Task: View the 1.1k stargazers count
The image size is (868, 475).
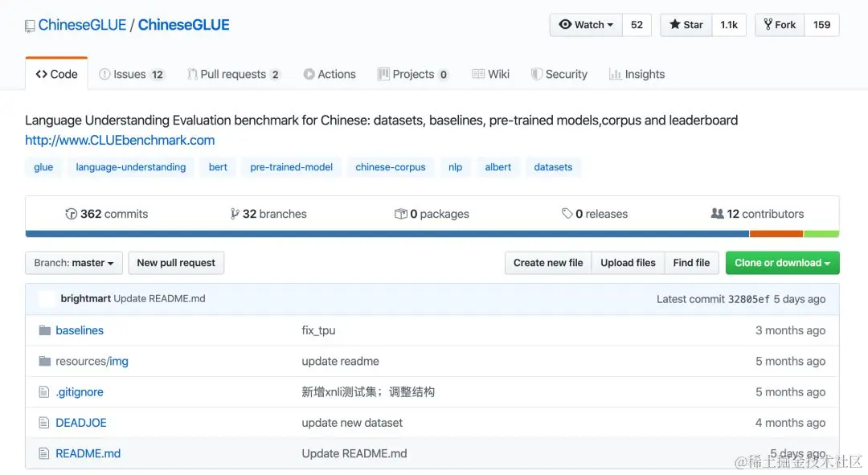Action: coord(729,25)
